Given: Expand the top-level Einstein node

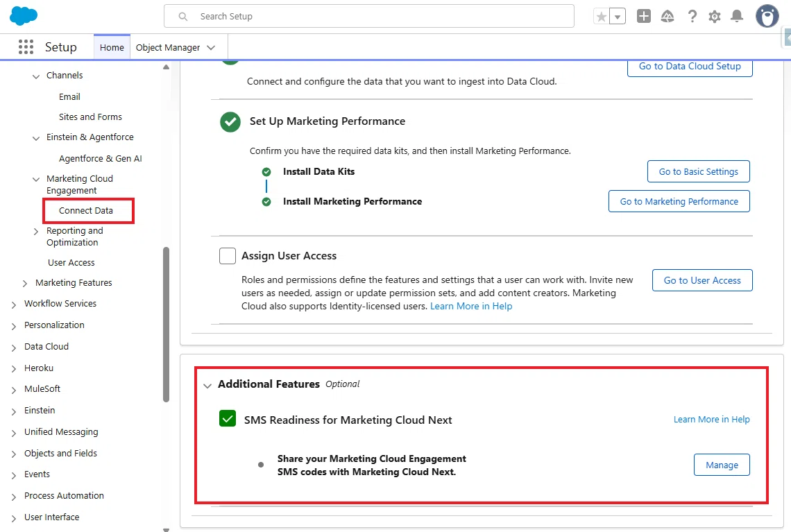Looking at the screenshot, I should [14, 411].
